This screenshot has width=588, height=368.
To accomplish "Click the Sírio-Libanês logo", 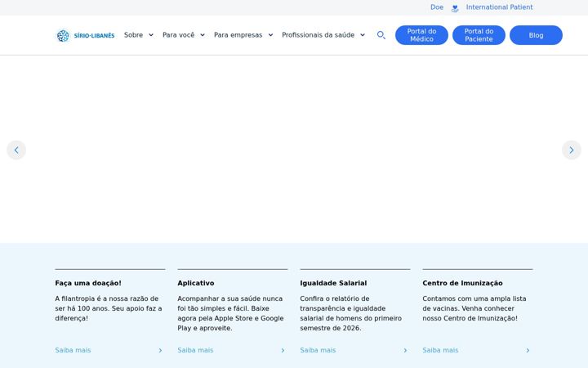I will point(86,36).
